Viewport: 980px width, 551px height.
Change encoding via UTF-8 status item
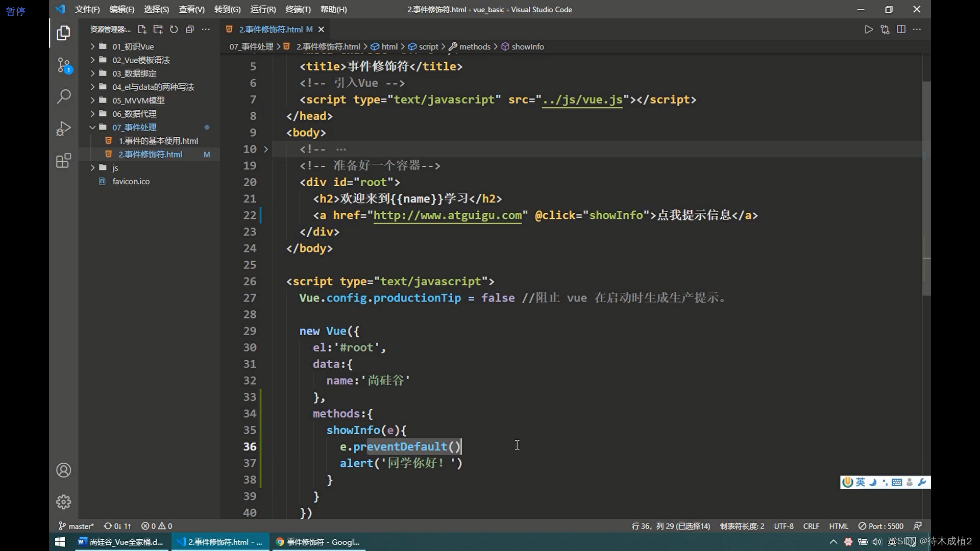click(x=783, y=526)
